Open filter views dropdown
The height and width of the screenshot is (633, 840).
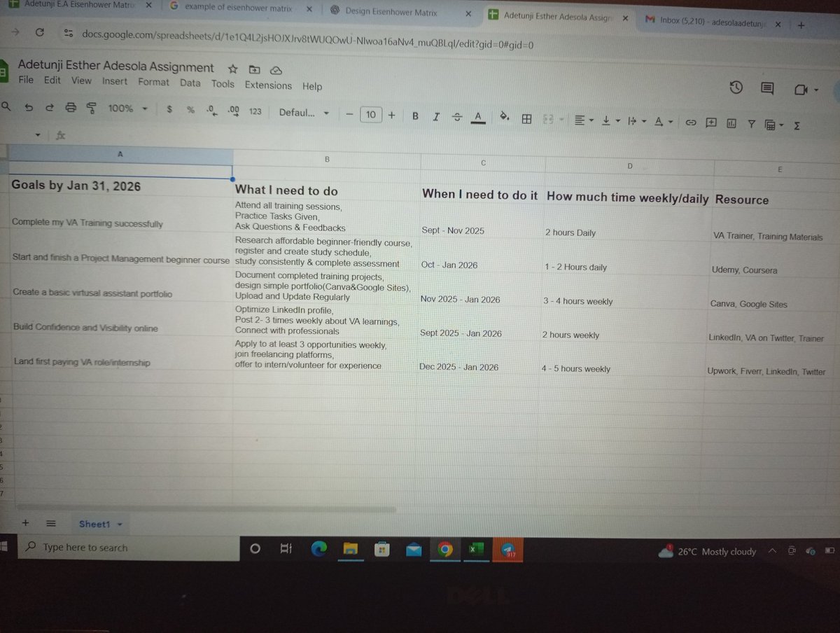773,125
